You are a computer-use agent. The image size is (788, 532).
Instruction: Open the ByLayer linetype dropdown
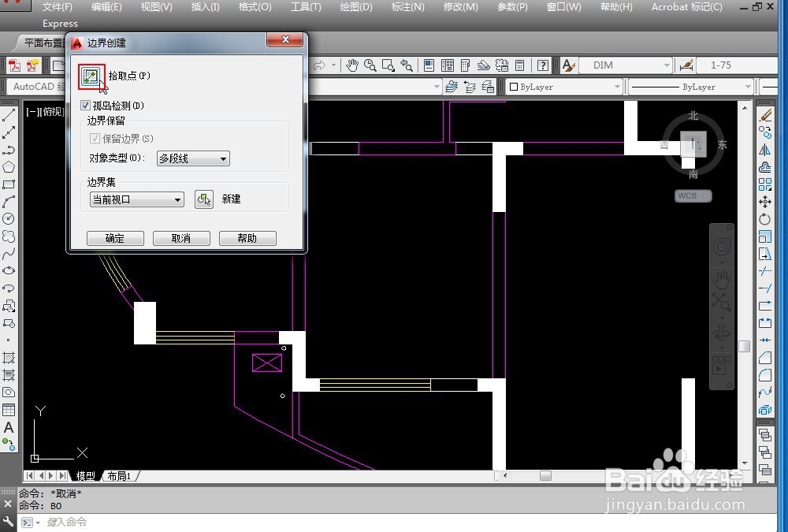click(x=691, y=87)
